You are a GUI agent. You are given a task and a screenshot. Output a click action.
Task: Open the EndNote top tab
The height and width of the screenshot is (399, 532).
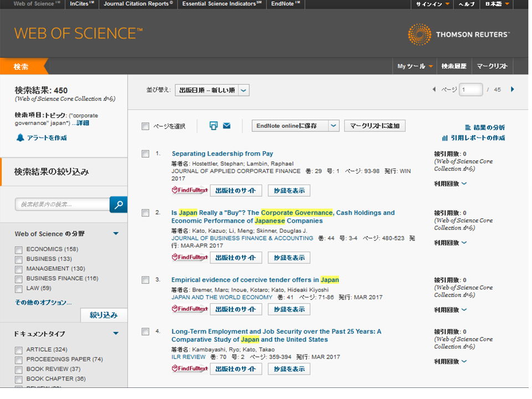(x=285, y=4)
